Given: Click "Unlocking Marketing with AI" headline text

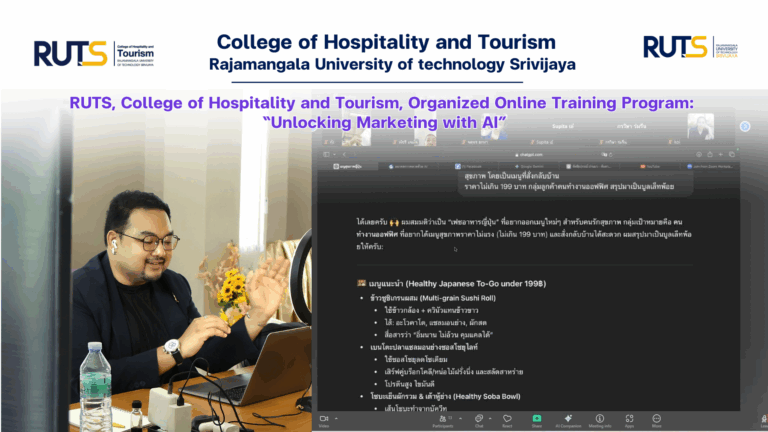Looking at the screenshot, I should click(x=384, y=122).
